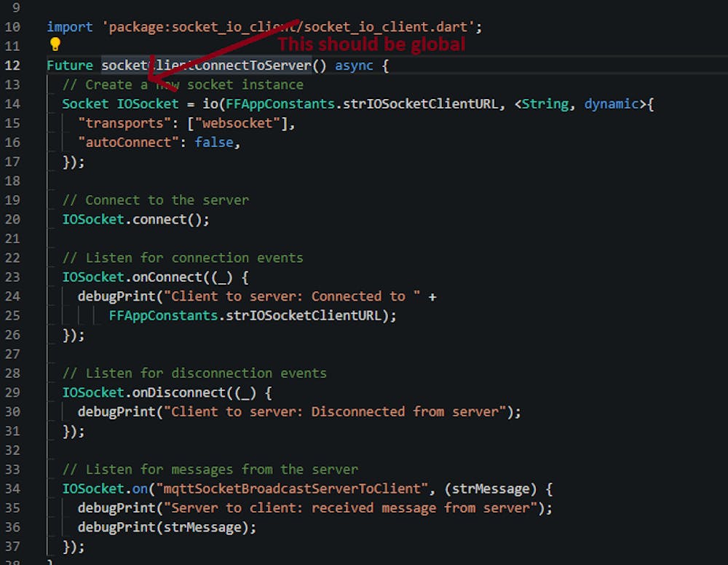The image size is (728, 565).
Task: Click the Socket type on line 14
Action: (85, 104)
